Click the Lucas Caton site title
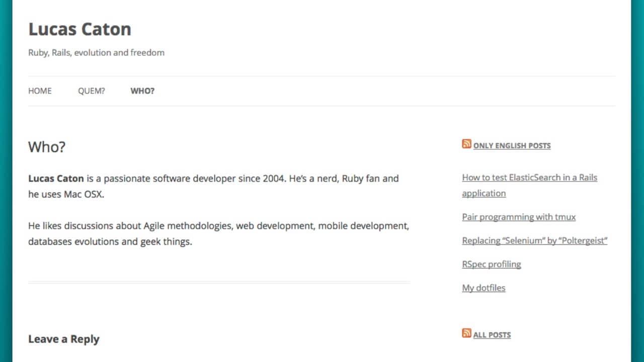644x362 pixels. click(79, 29)
